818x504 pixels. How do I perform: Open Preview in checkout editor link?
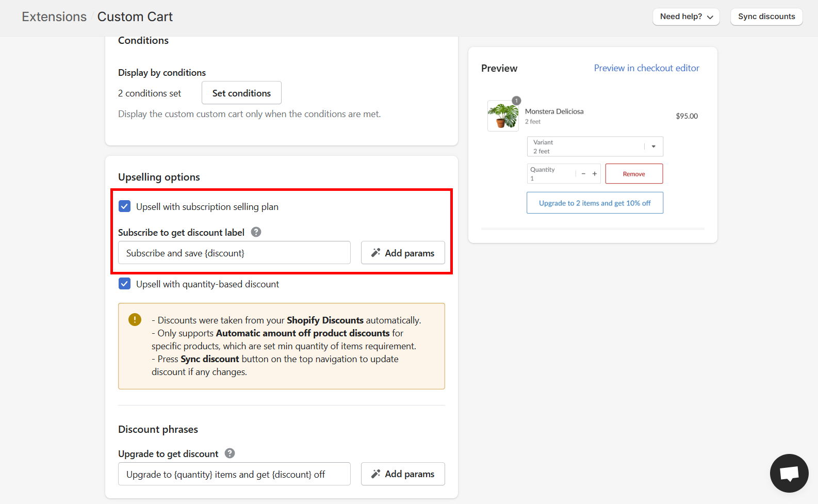(646, 68)
